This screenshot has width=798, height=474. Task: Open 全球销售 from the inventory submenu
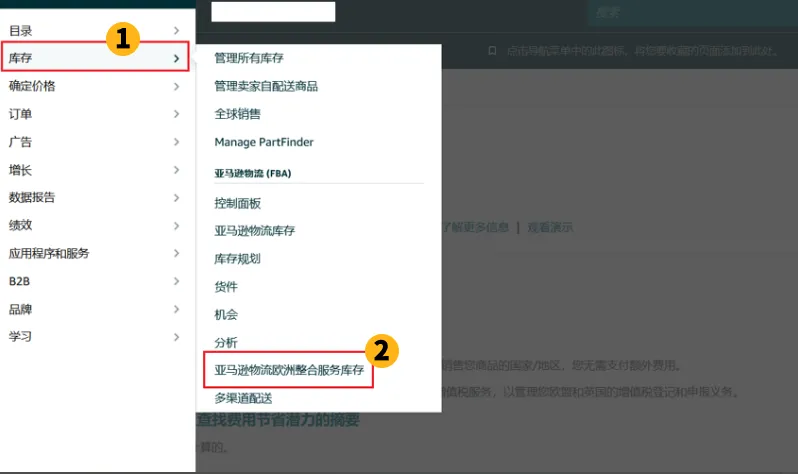point(237,114)
